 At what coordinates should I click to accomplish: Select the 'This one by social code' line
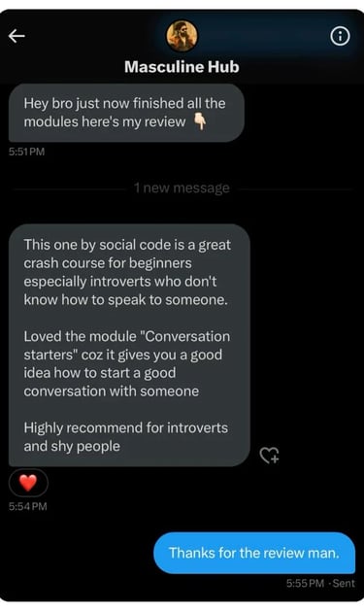[127, 245]
